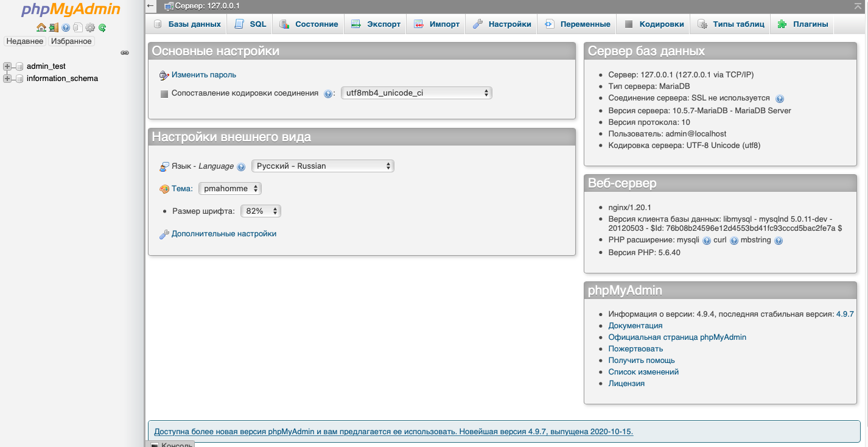868x447 pixels.
Task: Click the text 'nginx/1.20.1'
Action: [x=629, y=208]
